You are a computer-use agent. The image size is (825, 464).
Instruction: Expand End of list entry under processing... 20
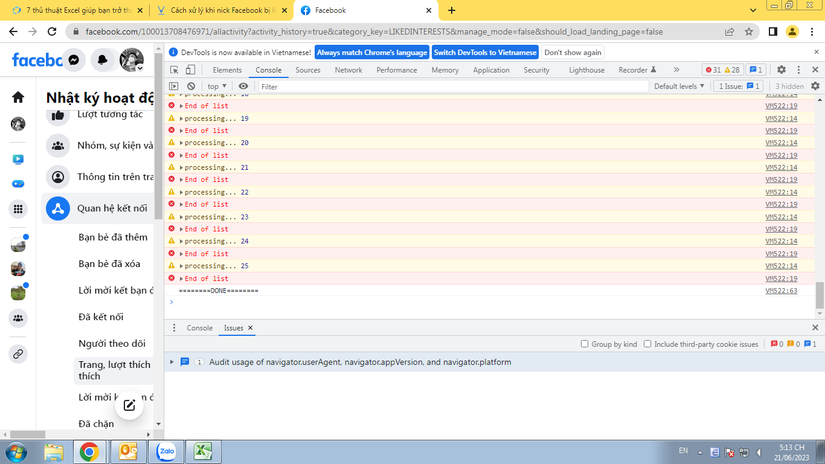tap(182, 155)
